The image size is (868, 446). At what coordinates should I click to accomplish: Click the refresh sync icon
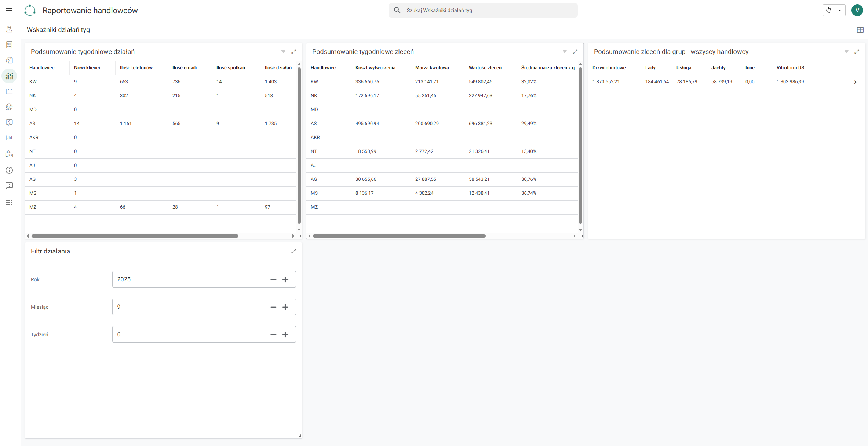(x=829, y=10)
